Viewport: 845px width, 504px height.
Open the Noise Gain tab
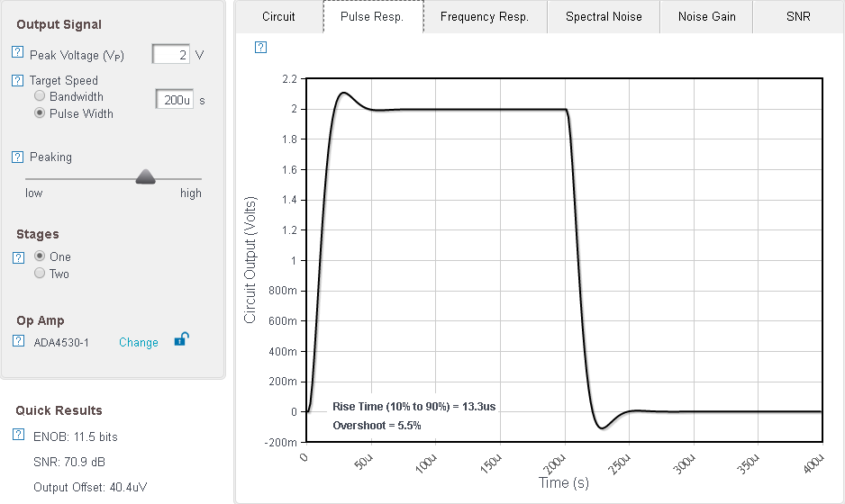(706, 16)
